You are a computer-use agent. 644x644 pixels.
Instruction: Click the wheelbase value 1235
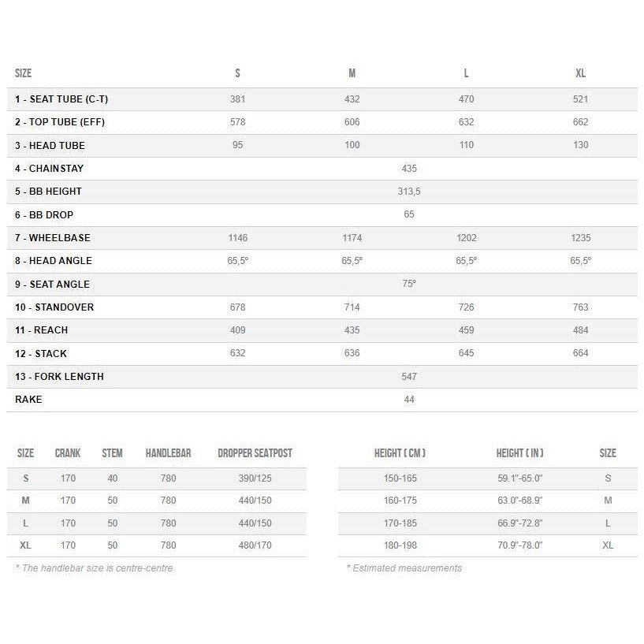580,238
